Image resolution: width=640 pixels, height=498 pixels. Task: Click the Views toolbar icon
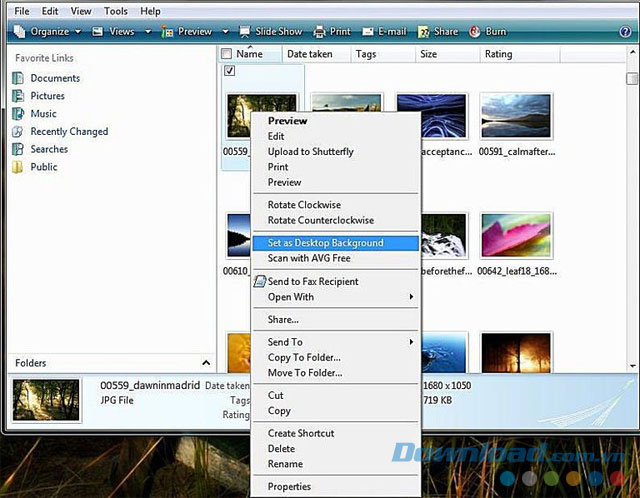tap(98, 31)
